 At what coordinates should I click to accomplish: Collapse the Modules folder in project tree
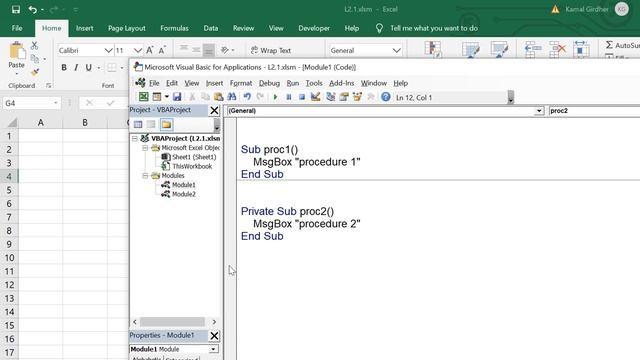[145, 176]
